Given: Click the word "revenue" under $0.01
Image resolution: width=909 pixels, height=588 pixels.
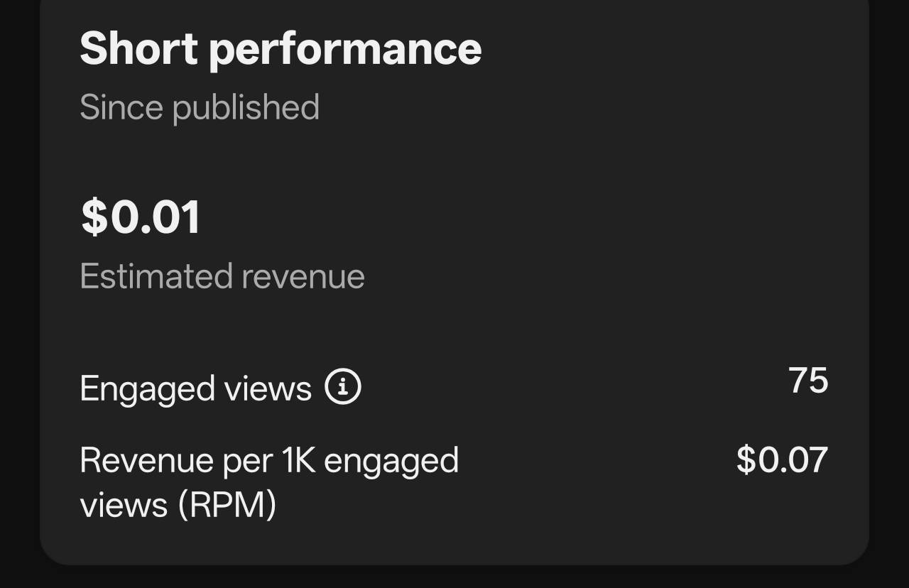Looking at the screenshot, I should click(x=303, y=277).
